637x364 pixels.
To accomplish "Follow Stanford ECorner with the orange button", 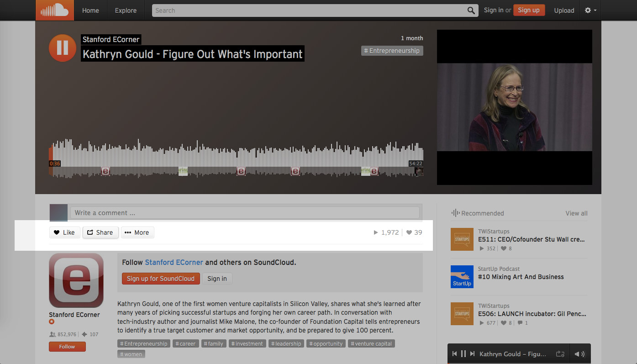I will 67,347.
